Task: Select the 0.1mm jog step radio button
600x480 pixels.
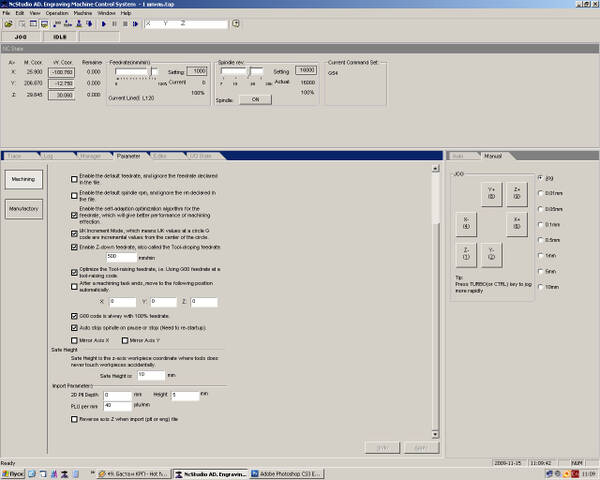Action: click(541, 225)
